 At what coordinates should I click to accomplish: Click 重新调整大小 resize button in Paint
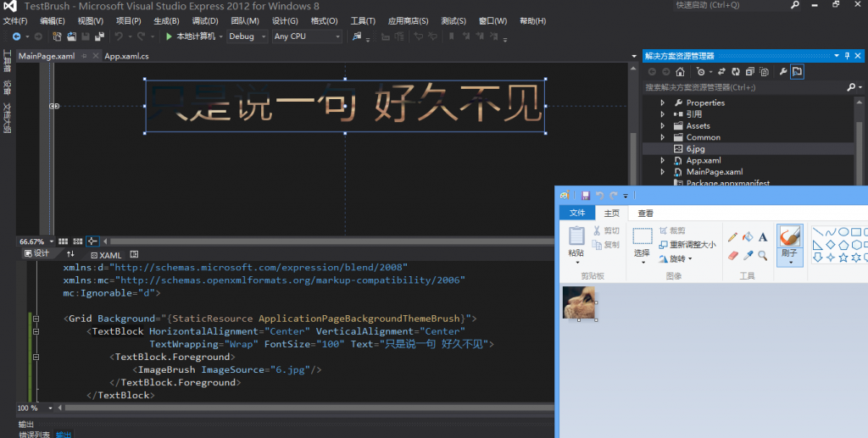(687, 245)
